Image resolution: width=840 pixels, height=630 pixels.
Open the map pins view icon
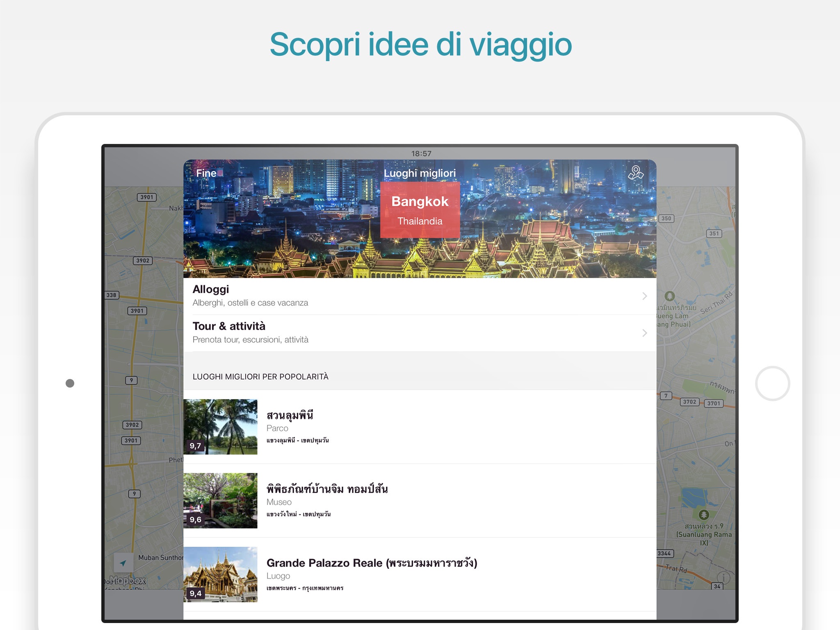[x=635, y=173]
